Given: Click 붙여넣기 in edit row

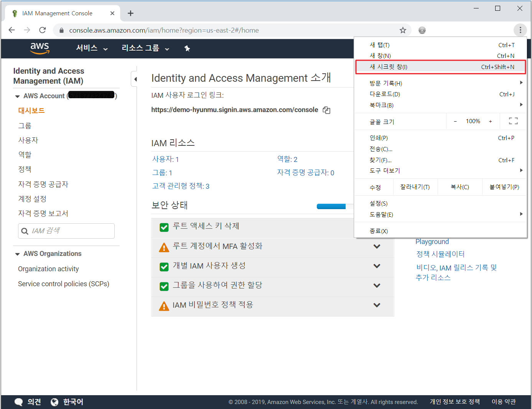Looking at the screenshot, I should [x=504, y=187].
